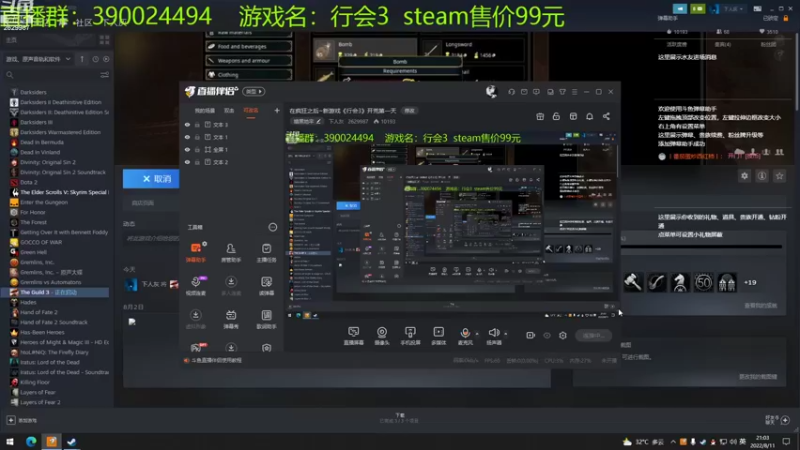
Task: Open the gift box icon above preview
Action: [540, 116]
